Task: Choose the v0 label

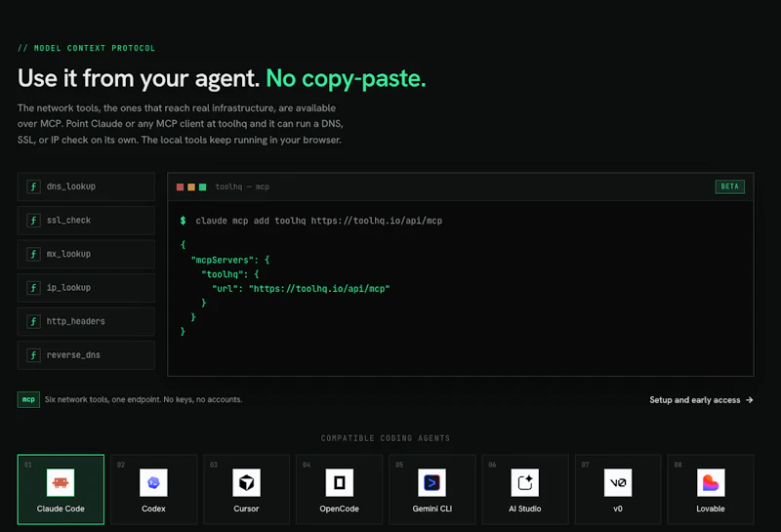Action: coord(618,509)
